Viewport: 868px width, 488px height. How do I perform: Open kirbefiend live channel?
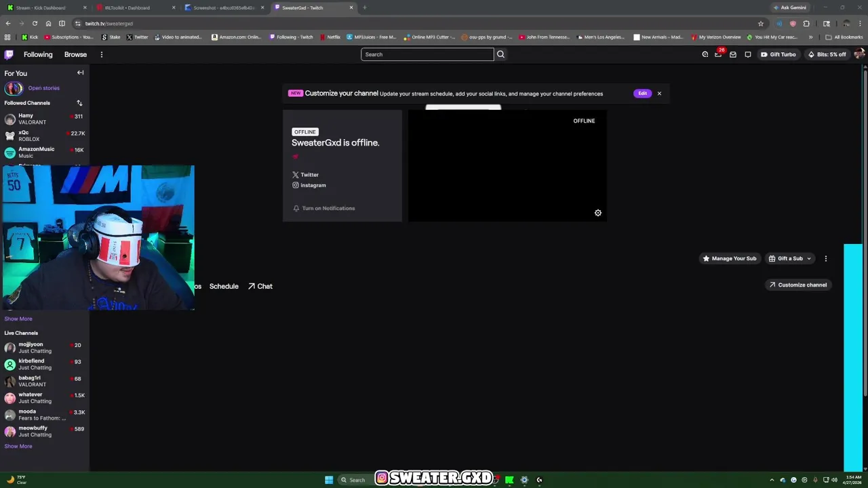(44, 364)
